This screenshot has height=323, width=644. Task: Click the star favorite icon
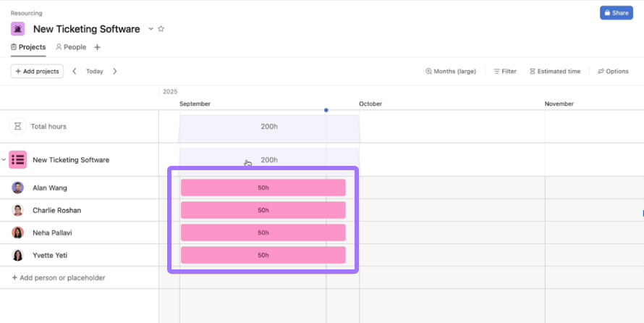pos(161,29)
